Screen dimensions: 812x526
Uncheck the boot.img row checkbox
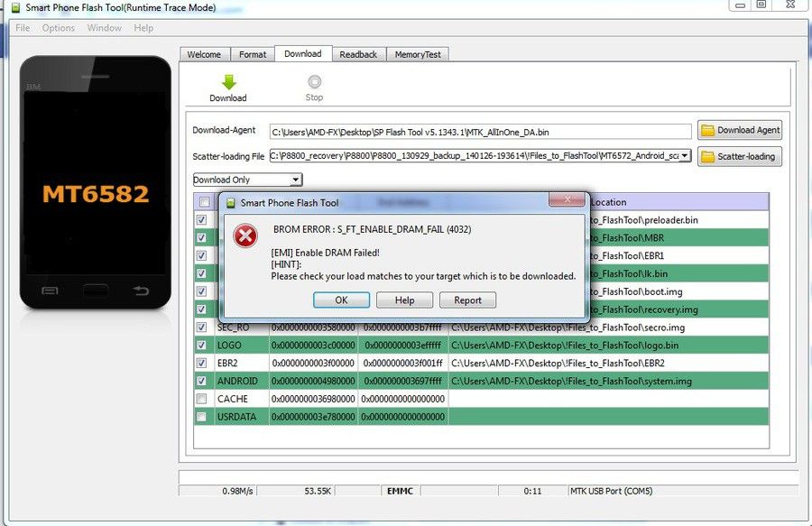coord(201,291)
